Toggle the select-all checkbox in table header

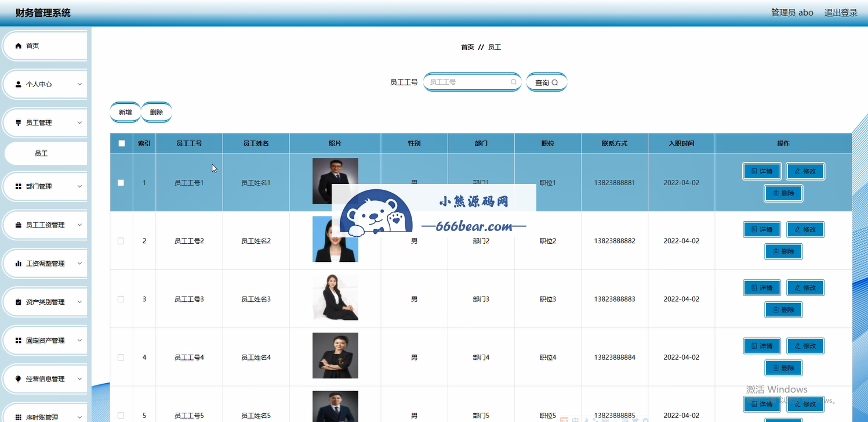121,143
